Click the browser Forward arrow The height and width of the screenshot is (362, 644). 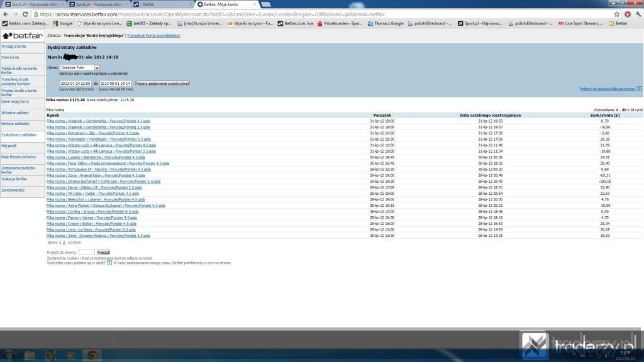15,14
